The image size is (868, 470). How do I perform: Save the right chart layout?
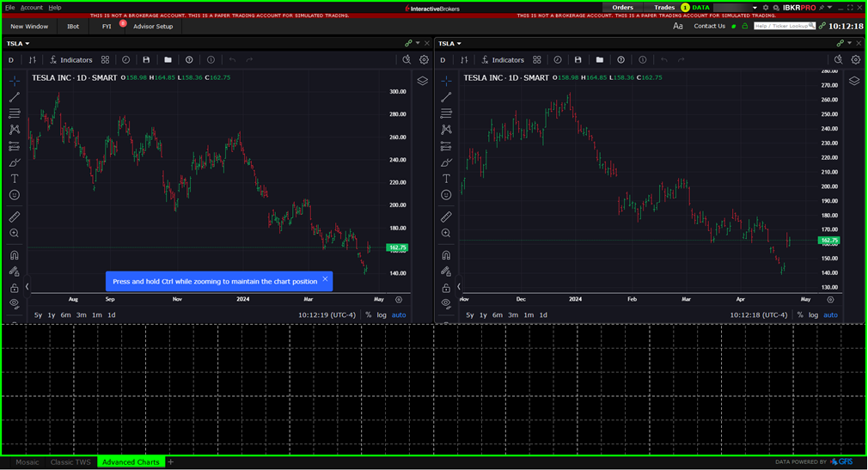(x=578, y=60)
